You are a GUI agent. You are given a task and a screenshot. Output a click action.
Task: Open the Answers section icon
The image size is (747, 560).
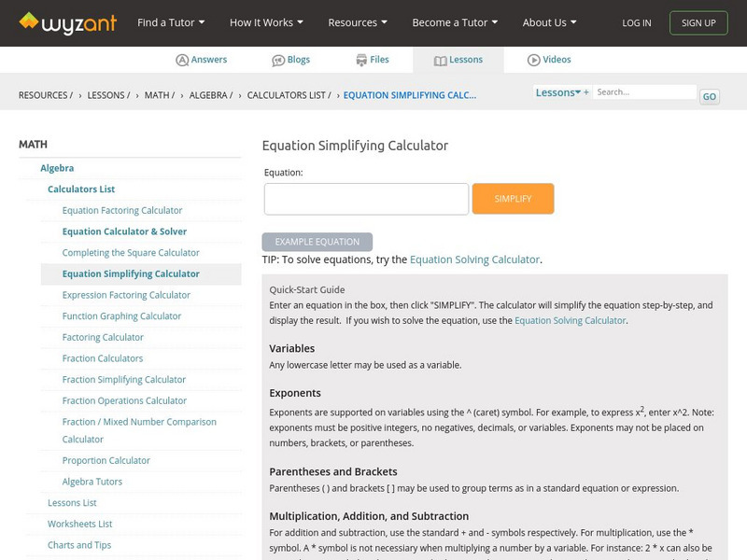(x=182, y=60)
